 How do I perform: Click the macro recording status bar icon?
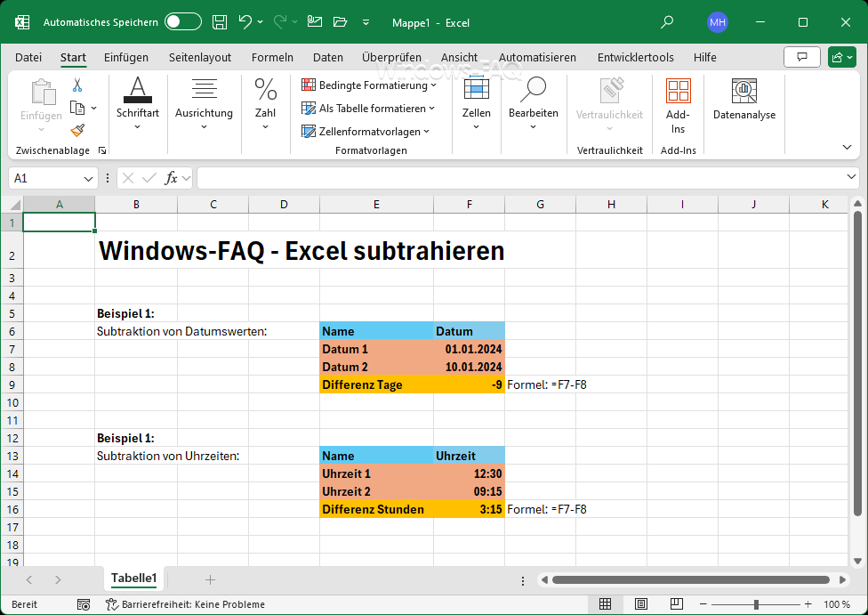tap(83, 604)
